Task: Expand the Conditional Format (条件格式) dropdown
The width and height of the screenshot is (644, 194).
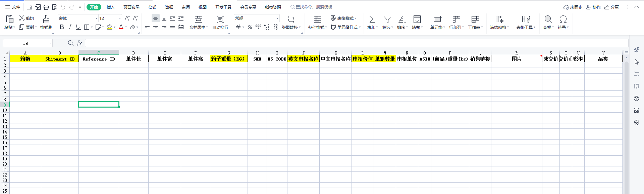Action: point(326,28)
